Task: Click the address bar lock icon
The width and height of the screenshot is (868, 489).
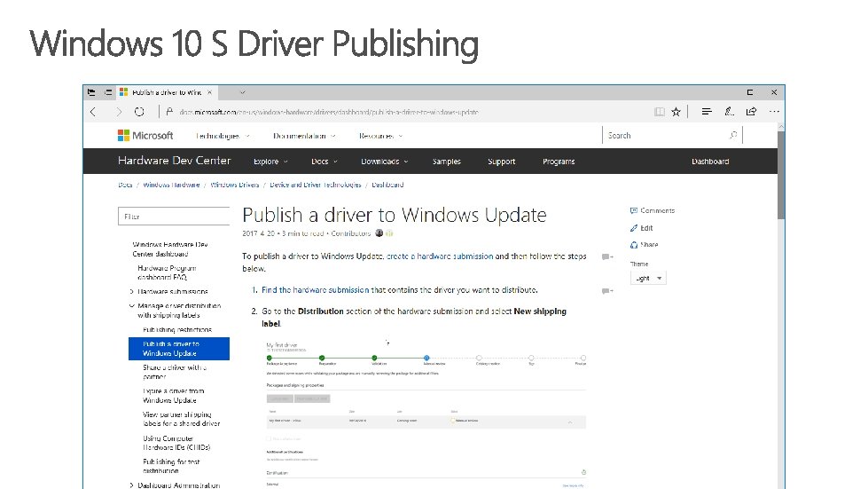Action: [x=169, y=112]
